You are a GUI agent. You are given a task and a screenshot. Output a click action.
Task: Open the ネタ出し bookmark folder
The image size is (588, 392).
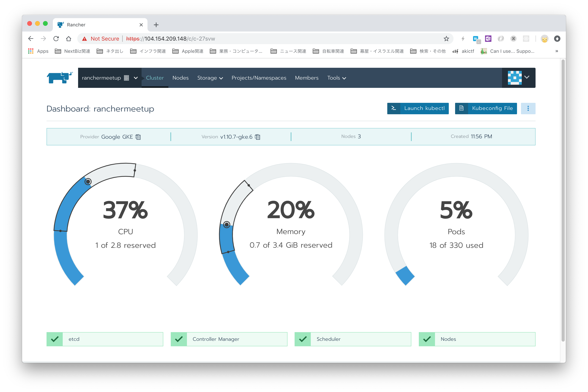(110, 51)
